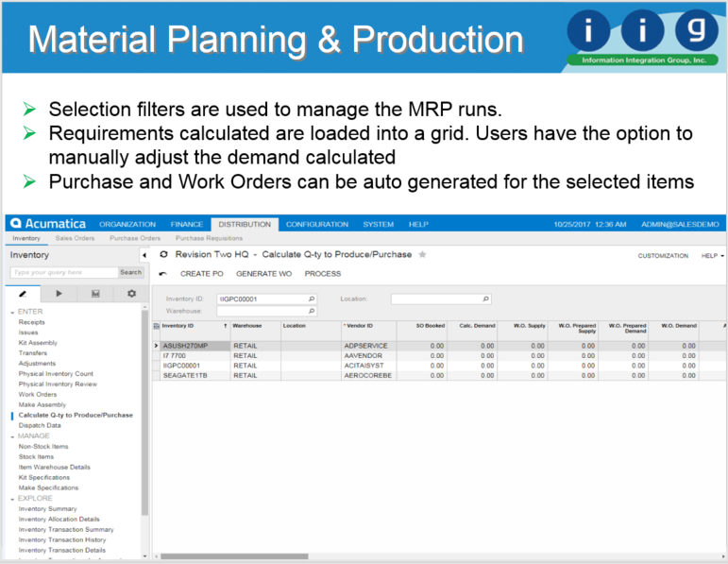Click the grid horizontal scrollbar
Image resolution: width=728 pixels, height=564 pixels.
click(x=234, y=556)
